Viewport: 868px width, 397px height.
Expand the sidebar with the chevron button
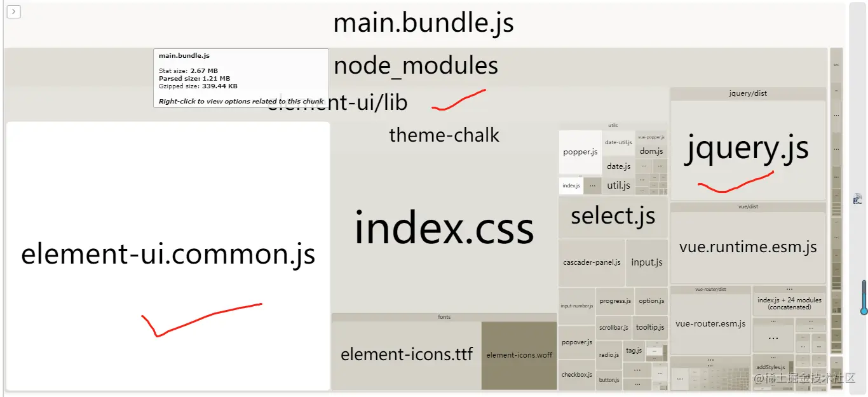pyautogui.click(x=13, y=11)
